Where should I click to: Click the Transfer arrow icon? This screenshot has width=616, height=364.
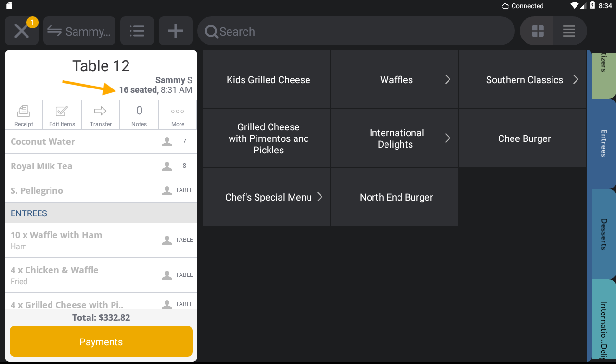(x=100, y=115)
